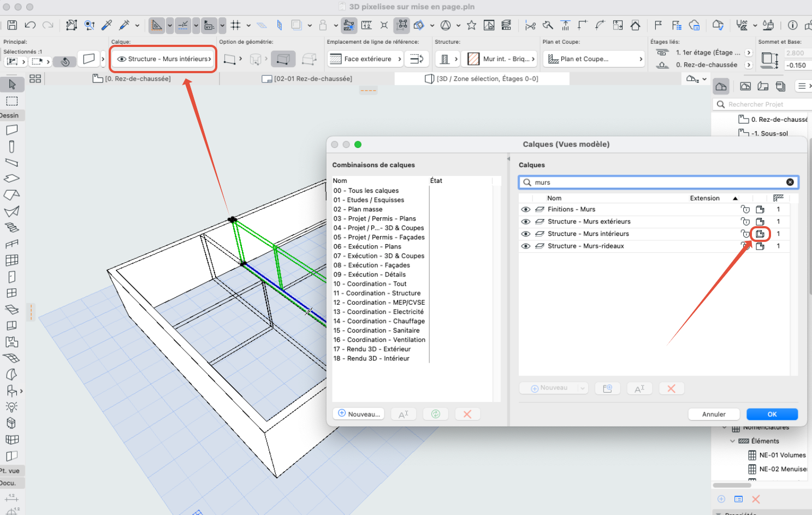
Task: Clear the murs search field
Action: 790,182
